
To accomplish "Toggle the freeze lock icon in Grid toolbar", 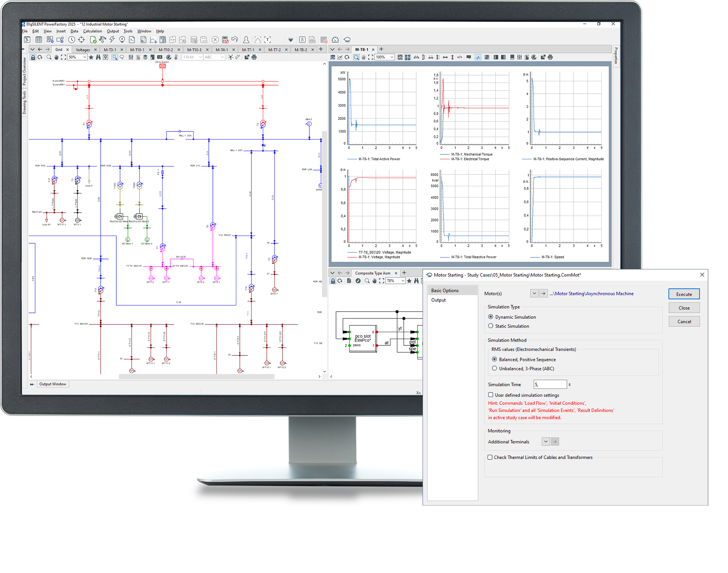I will click(x=33, y=58).
